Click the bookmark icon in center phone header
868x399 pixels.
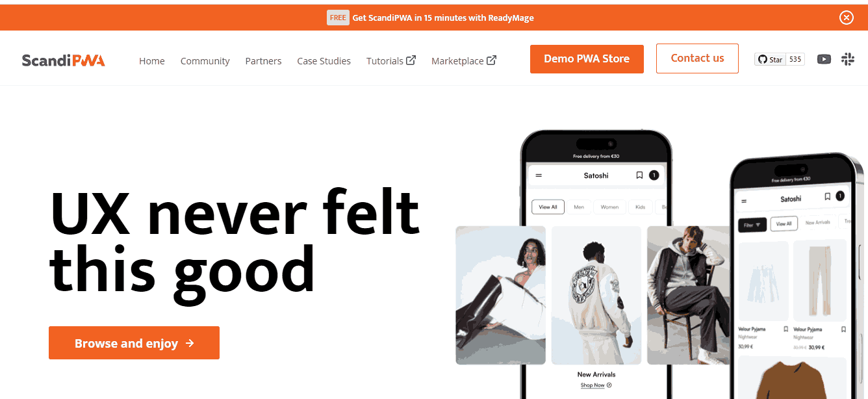pyautogui.click(x=639, y=175)
